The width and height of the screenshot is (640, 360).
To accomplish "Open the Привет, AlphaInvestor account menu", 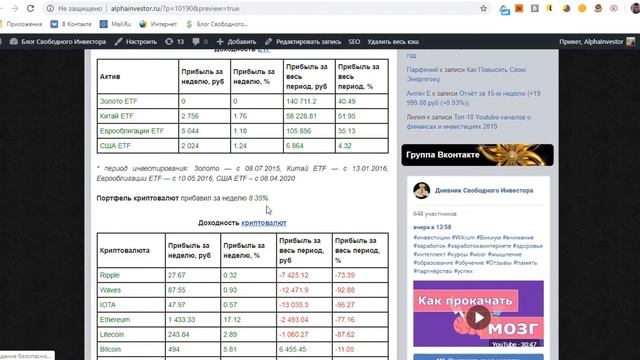I will pyautogui.click(x=597, y=42).
